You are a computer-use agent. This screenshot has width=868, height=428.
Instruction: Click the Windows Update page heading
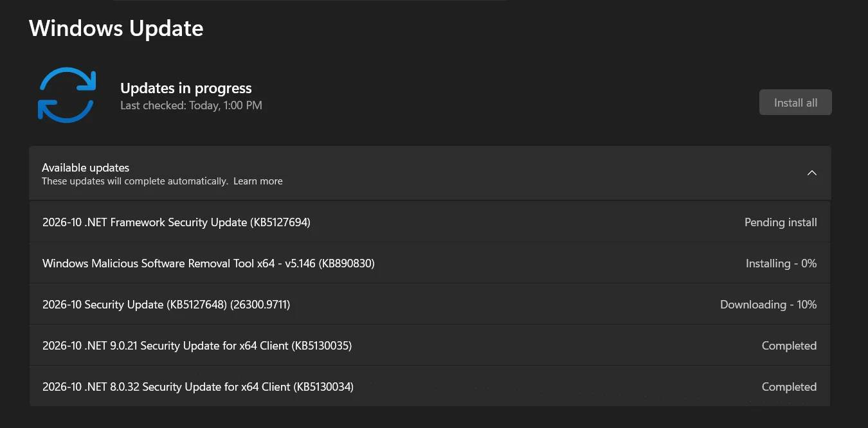pos(116,28)
